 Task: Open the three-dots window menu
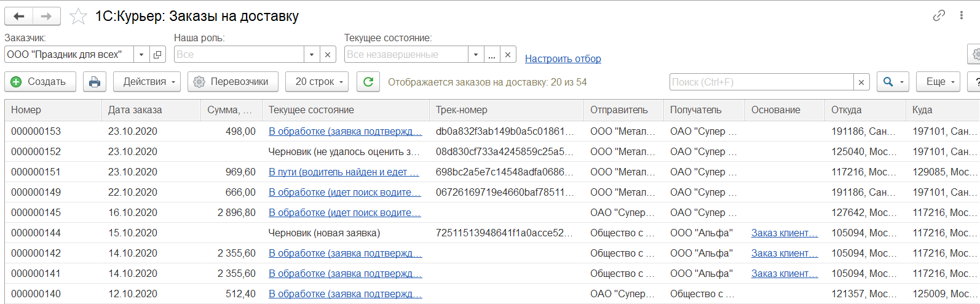tap(961, 16)
